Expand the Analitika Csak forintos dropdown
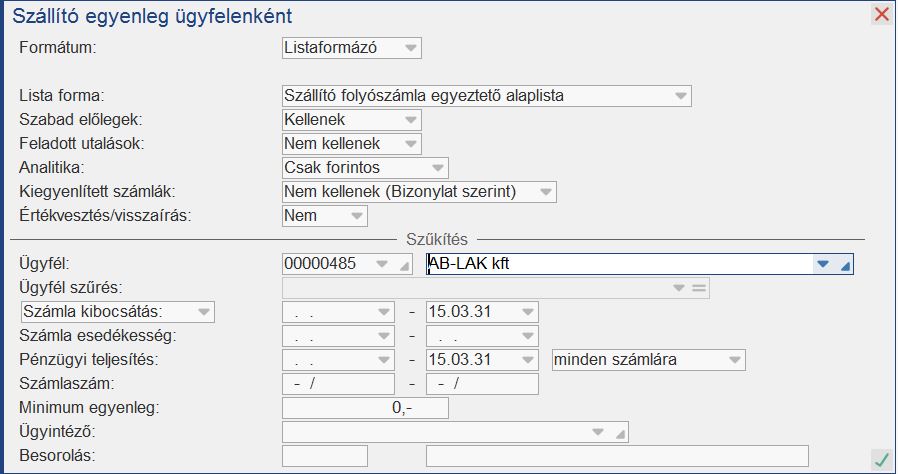Screen dimensions: 898x474 coord(436,168)
